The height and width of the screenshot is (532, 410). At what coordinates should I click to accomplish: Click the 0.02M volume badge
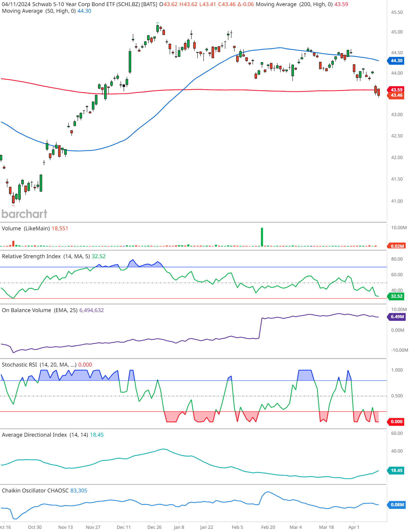click(396, 246)
